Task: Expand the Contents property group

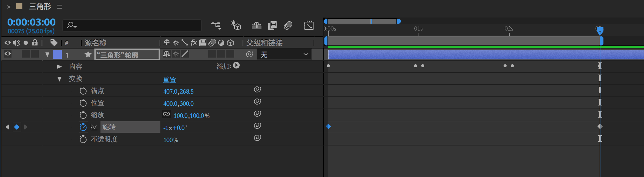Action: pos(59,67)
